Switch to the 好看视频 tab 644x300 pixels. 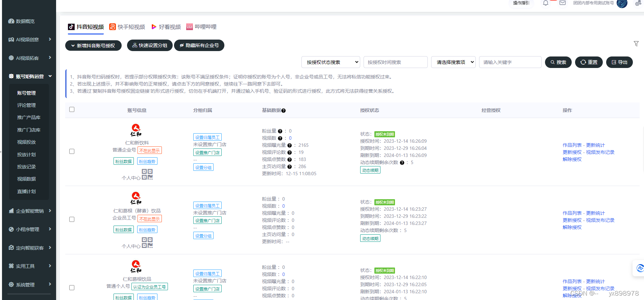(x=166, y=27)
